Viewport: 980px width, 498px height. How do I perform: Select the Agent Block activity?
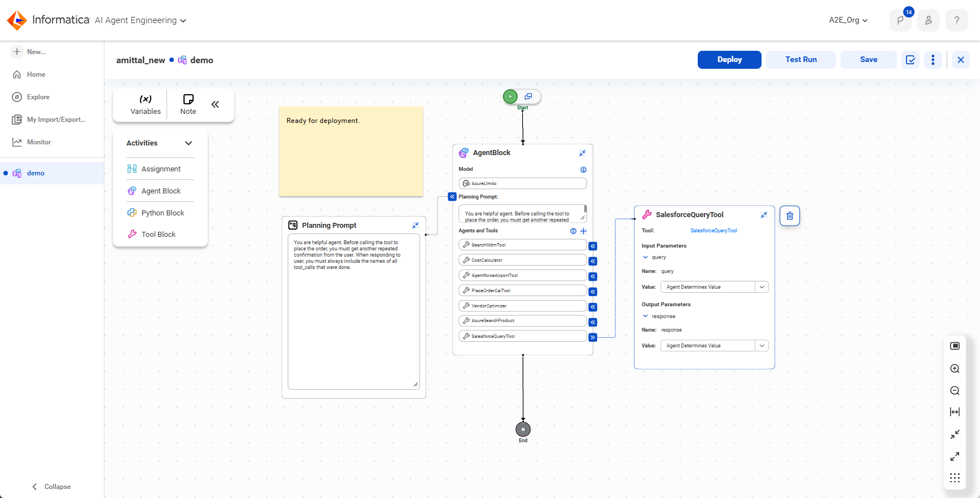point(160,191)
